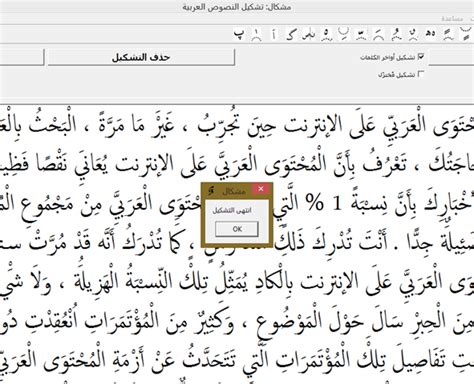474x384 pixels.
Task: Click the word الْمَوْضُوعِ in the text
Action: (289, 322)
